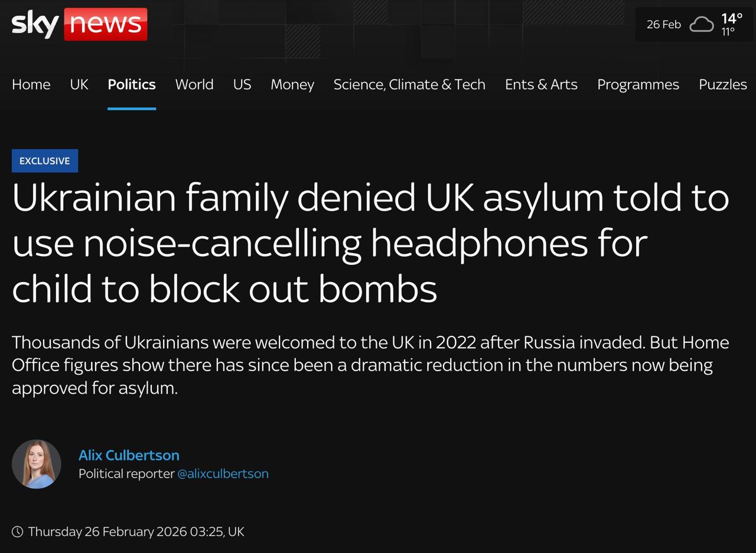Click the @alixculbertson handle

[x=223, y=473]
